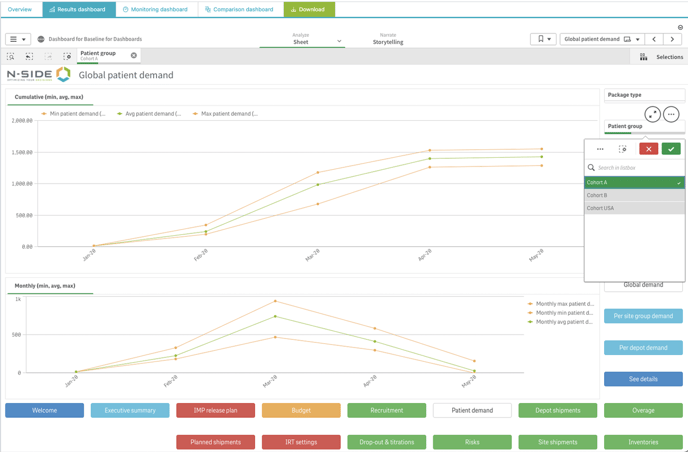Expand Patient group filter to fullscreen

[652, 115]
